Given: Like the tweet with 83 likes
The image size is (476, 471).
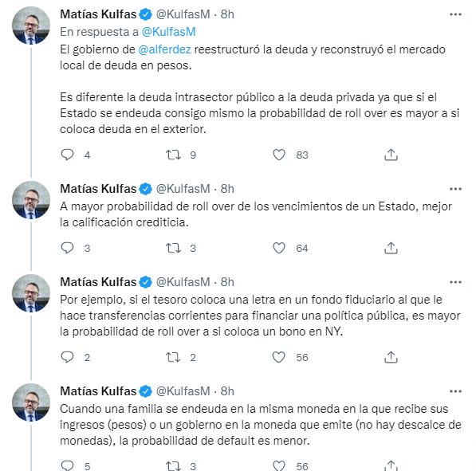Looking at the screenshot, I should click(x=279, y=155).
